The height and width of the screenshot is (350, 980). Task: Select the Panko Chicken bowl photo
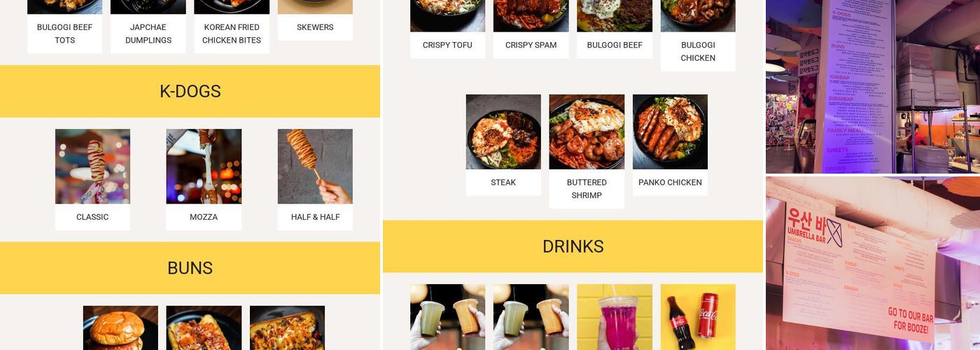coord(670,132)
